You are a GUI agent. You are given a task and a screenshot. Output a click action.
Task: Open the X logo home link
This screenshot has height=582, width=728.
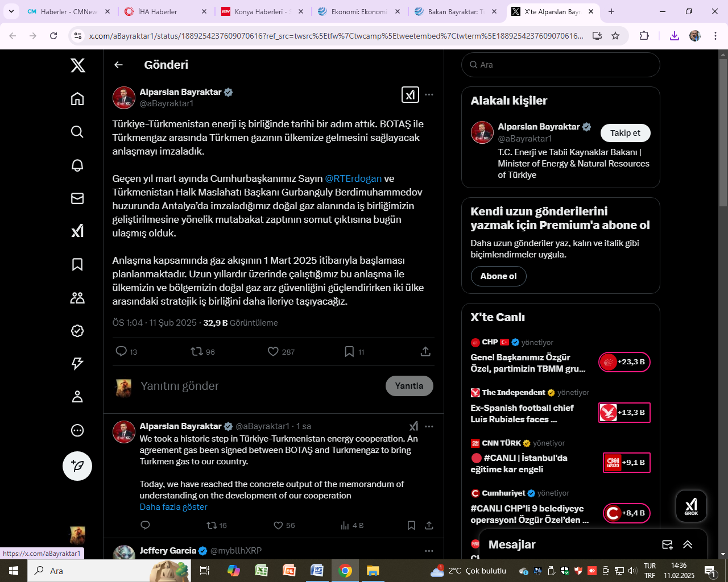click(x=78, y=65)
